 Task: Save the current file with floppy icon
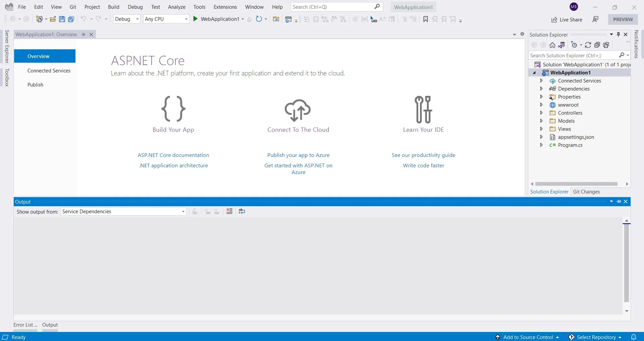coord(62,19)
